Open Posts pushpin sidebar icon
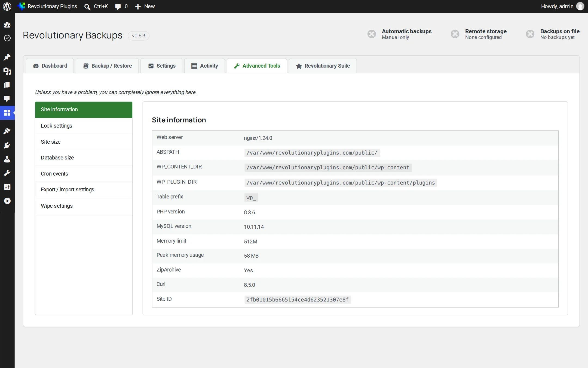The width and height of the screenshot is (588, 368). [7, 57]
